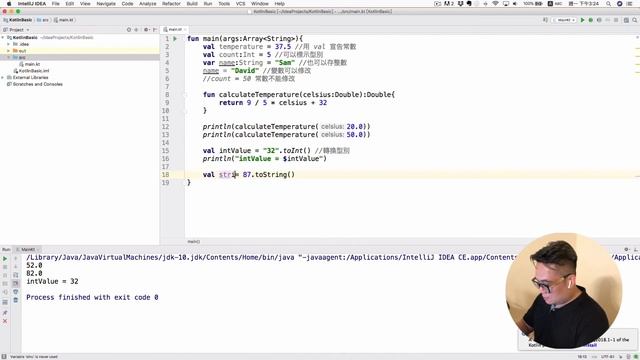The height and width of the screenshot is (360, 640).
Task: Click the main.kt breadcrumb in navigation bar
Action: click(x=64, y=20)
